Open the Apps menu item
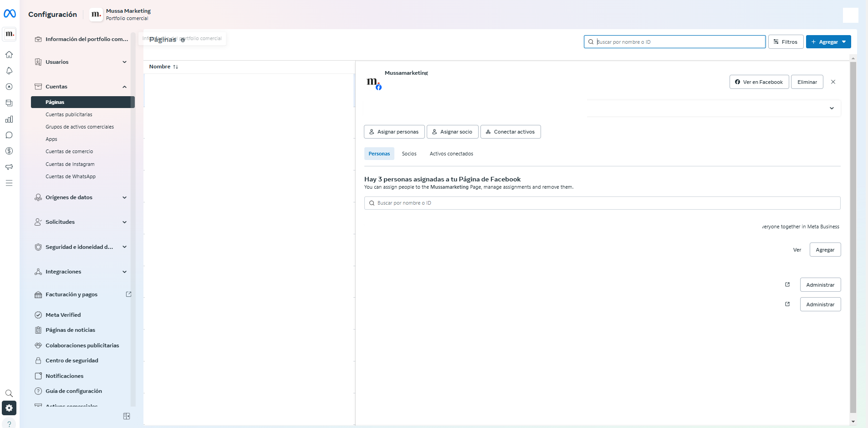The width and height of the screenshot is (868, 428). (51, 139)
